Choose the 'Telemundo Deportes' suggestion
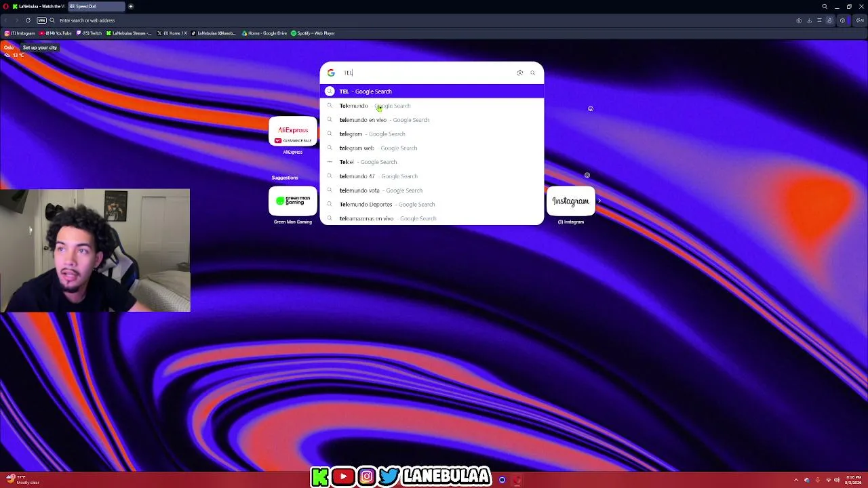The width and height of the screenshot is (868, 488). tap(432, 204)
